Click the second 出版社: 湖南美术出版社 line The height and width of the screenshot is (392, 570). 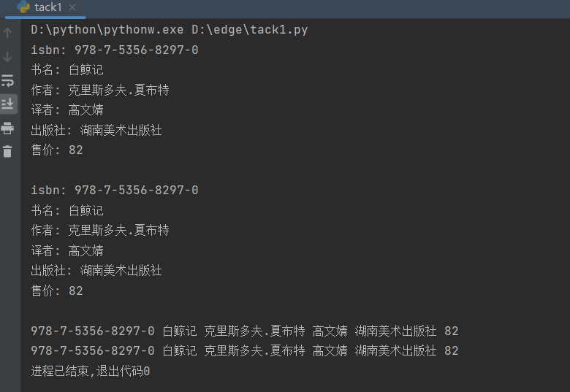[96, 270]
